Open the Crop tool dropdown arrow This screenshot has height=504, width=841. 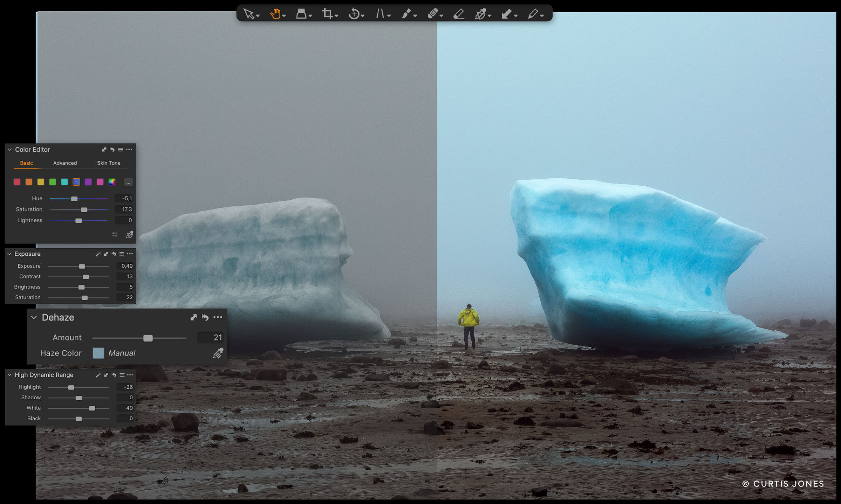coord(336,16)
